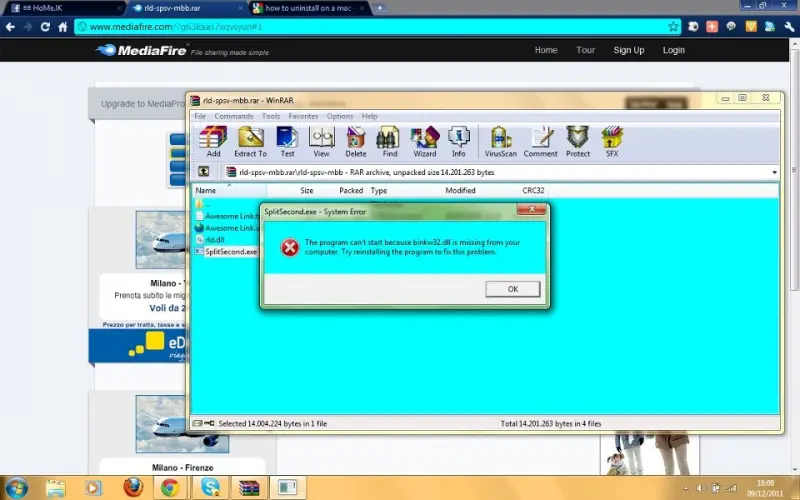Screen dimensions: 800x500
Task: Click the taskbar clock showing 18:08
Action: tap(765, 488)
